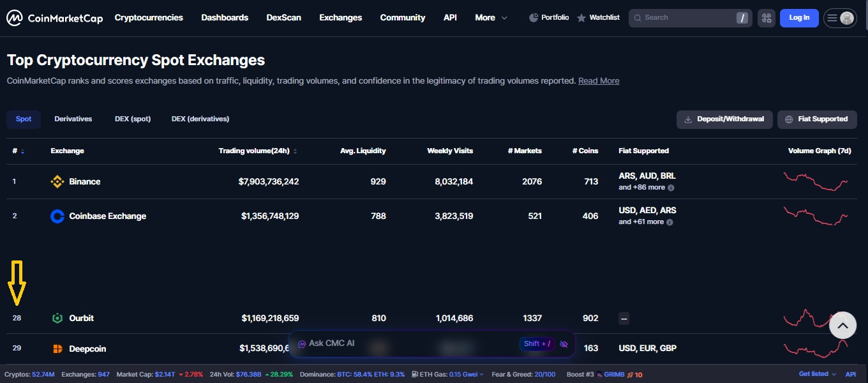
Task: Open the Ourbit exchange link
Action: tap(82, 318)
